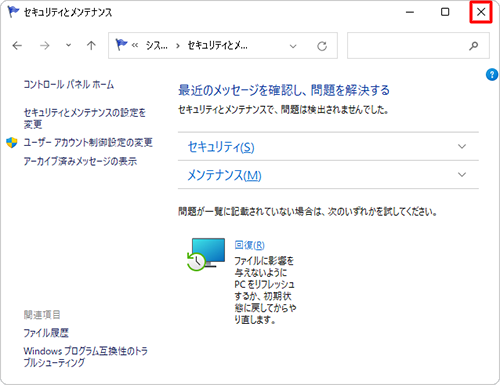Expand the メンテナンス(M) section heading
This screenshot has height=385, width=500.
click(224, 175)
